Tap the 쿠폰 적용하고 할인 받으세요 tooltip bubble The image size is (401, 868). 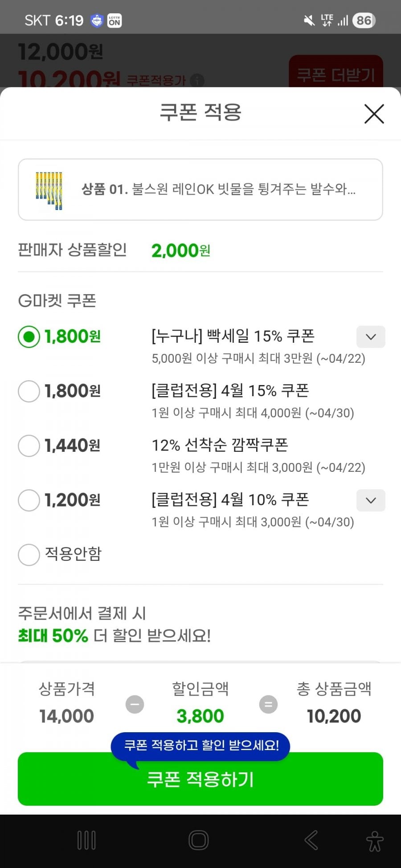click(201, 745)
